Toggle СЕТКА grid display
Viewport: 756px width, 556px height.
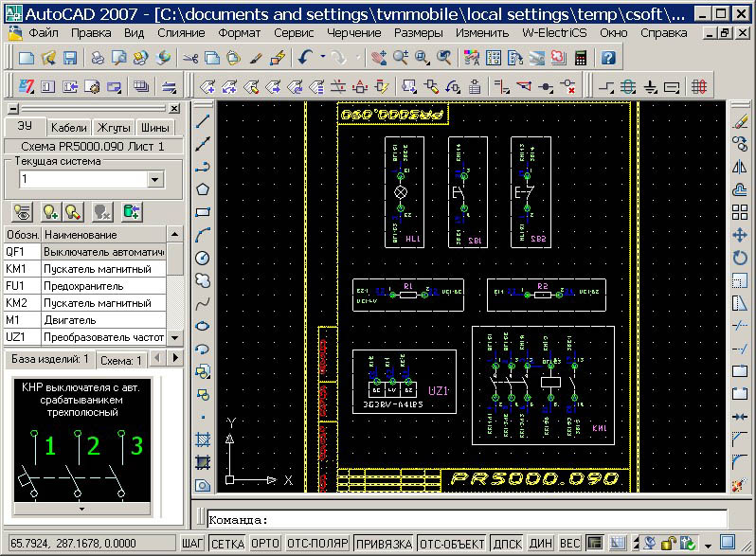coord(227,544)
